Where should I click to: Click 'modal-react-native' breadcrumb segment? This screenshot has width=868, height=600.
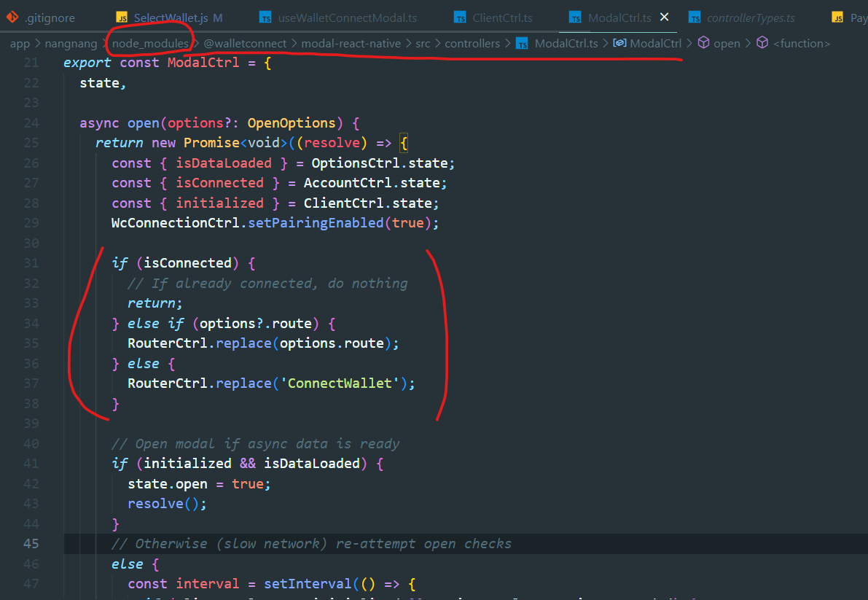[351, 43]
